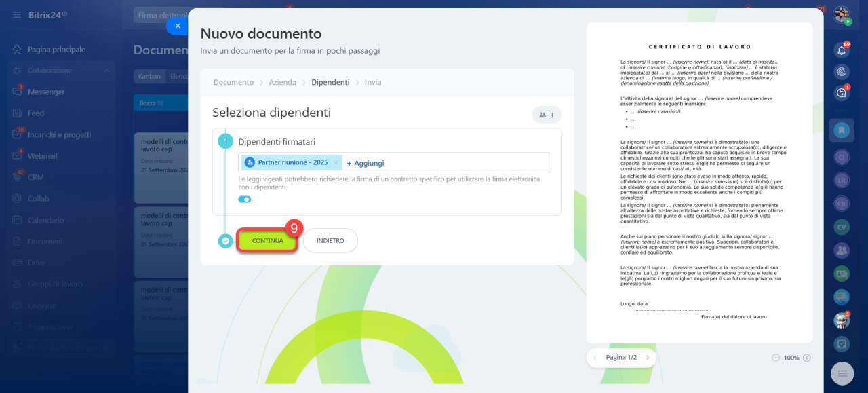Select the Documento breadcrumb step
This screenshot has height=393, width=868.
point(234,82)
